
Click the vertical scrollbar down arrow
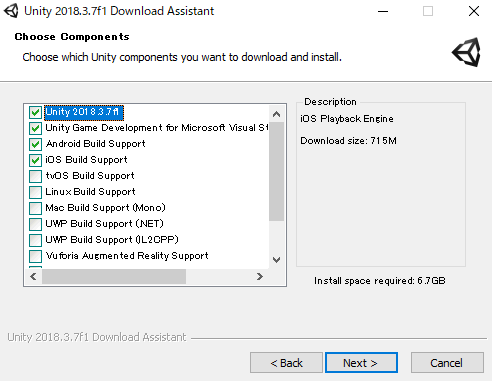click(x=276, y=260)
